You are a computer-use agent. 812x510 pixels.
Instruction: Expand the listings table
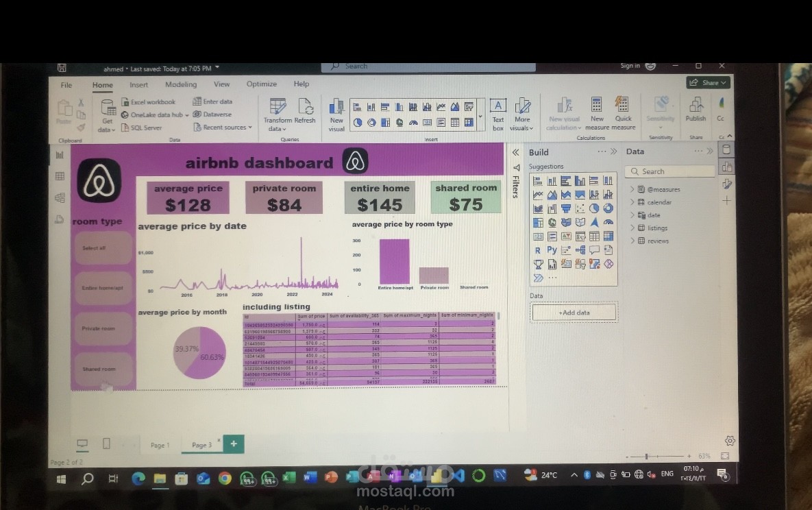tap(632, 228)
